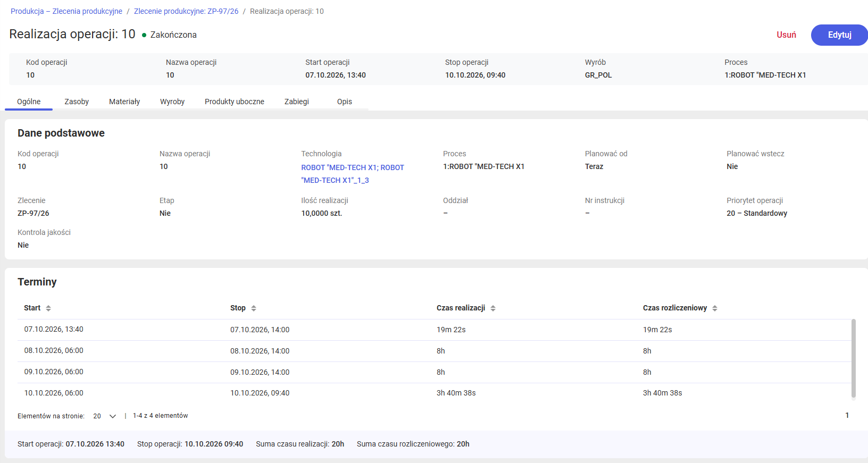Open the ROBOT "MED-TECH X1" technology link
The width and height of the screenshot is (868, 463).
click(x=353, y=174)
